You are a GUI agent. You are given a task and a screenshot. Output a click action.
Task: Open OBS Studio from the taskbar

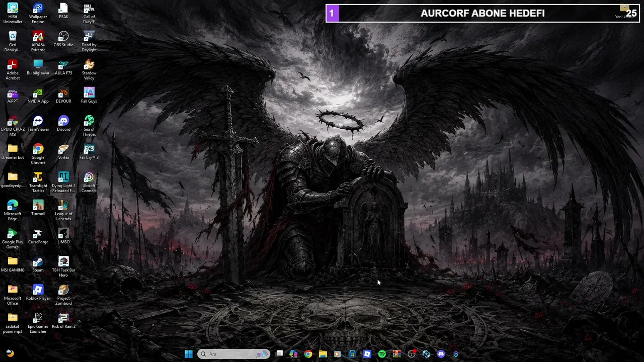point(412,354)
